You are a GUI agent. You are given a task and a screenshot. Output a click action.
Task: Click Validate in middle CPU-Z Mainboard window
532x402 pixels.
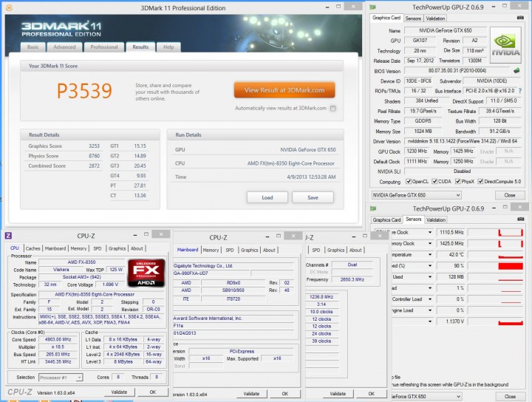coord(251,394)
